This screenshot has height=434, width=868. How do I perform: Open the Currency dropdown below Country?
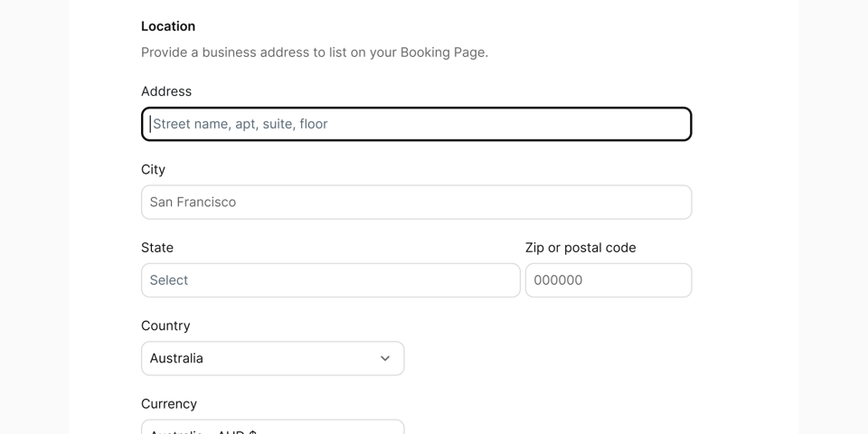272,427
